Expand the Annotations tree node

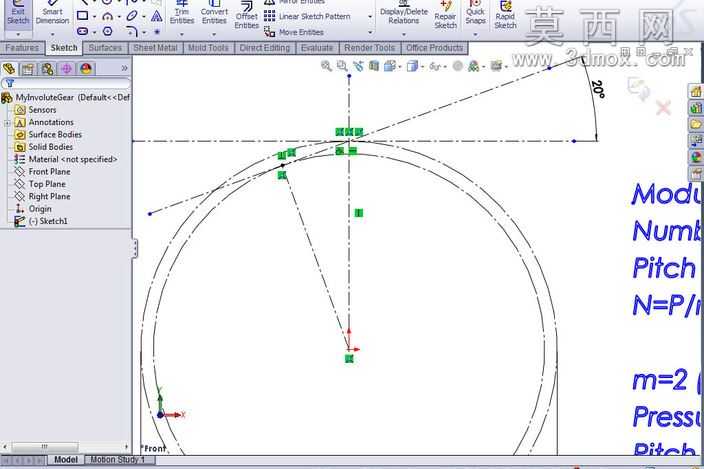[x=7, y=123]
